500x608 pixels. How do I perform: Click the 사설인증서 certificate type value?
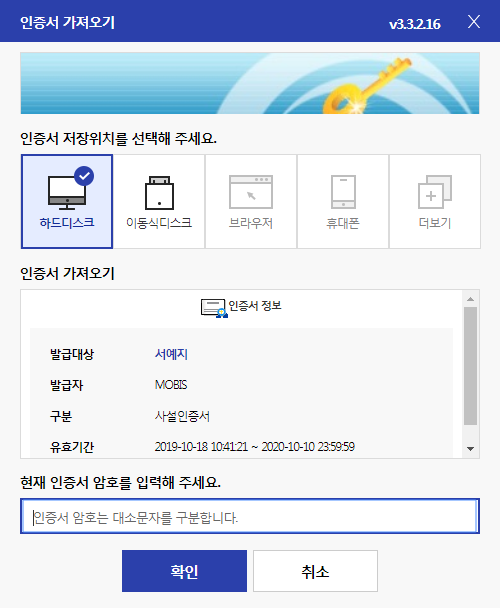(x=182, y=416)
